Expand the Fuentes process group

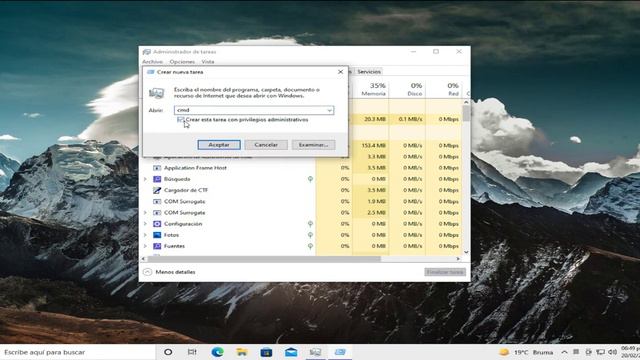click(145, 246)
